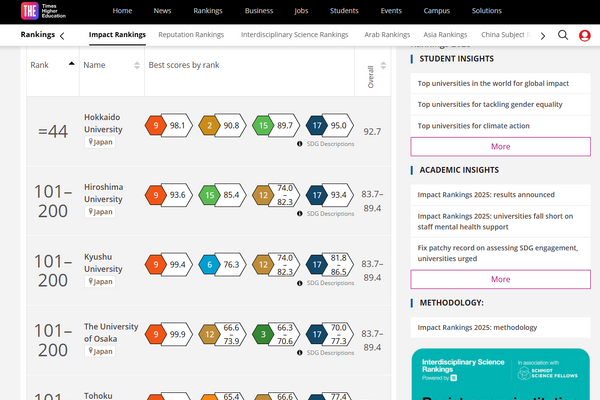Viewport: 600px width, 400px height.
Task: Open the Students menu
Action: (344, 11)
